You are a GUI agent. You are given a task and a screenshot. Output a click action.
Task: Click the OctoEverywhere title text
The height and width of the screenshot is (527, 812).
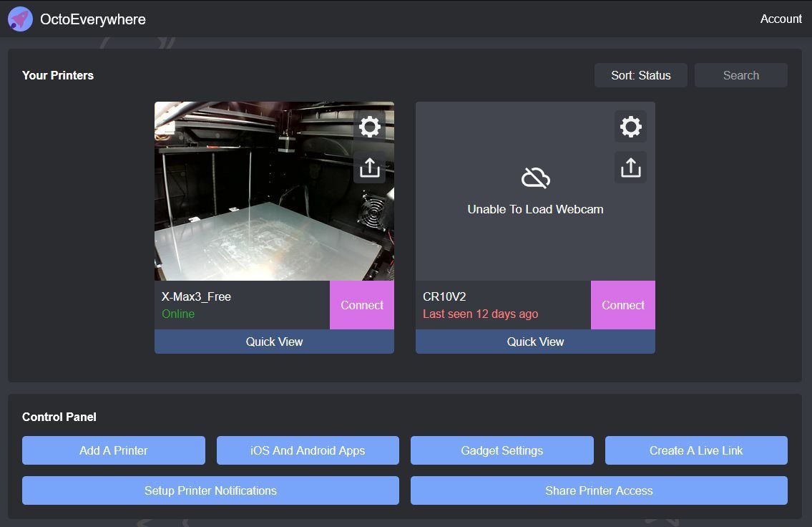tap(93, 19)
